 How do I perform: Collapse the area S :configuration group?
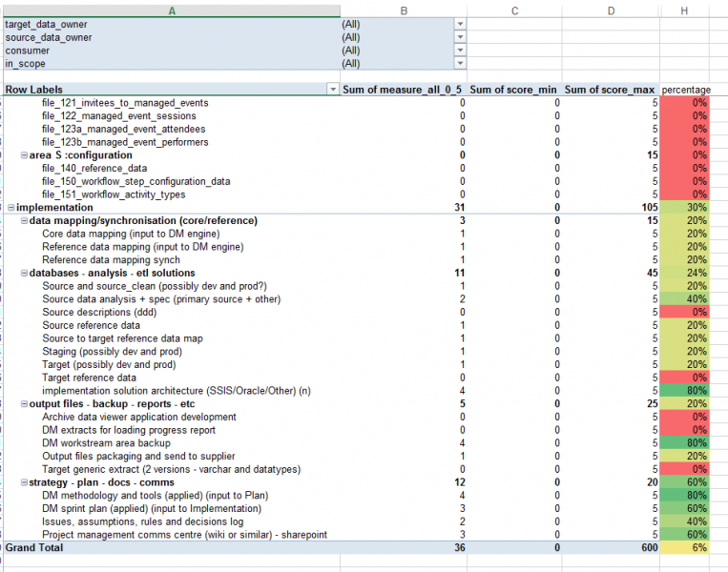[x=23, y=155]
